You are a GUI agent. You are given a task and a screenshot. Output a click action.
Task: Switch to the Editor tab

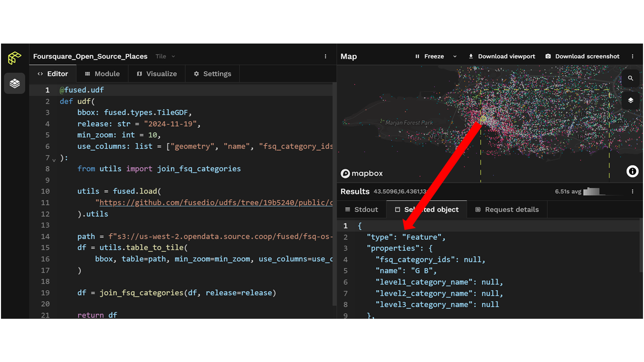(53, 73)
